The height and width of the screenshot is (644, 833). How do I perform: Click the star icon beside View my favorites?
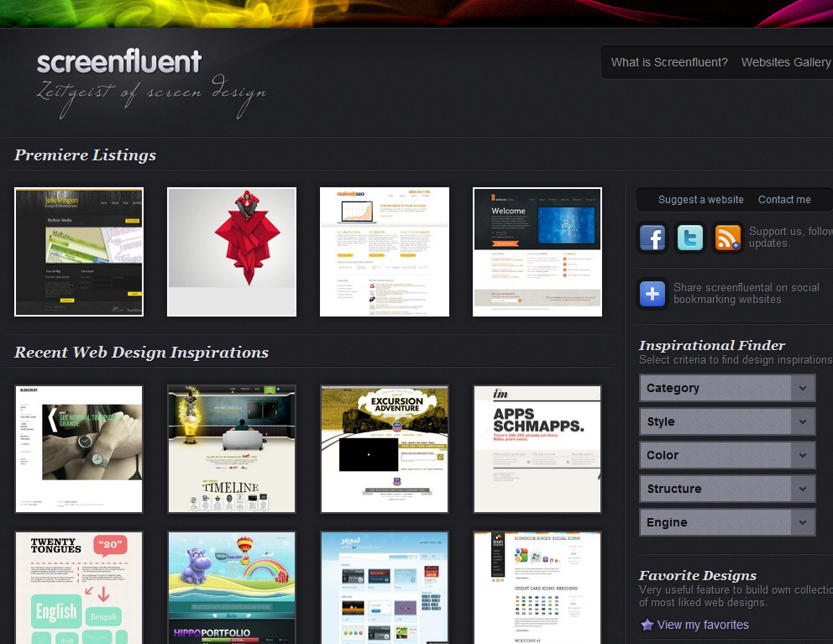coord(647,625)
